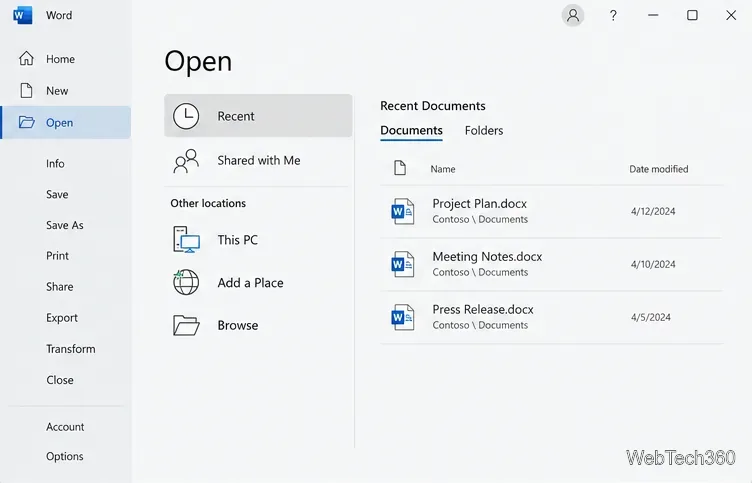Click the Recent Documents heading

[433, 106]
